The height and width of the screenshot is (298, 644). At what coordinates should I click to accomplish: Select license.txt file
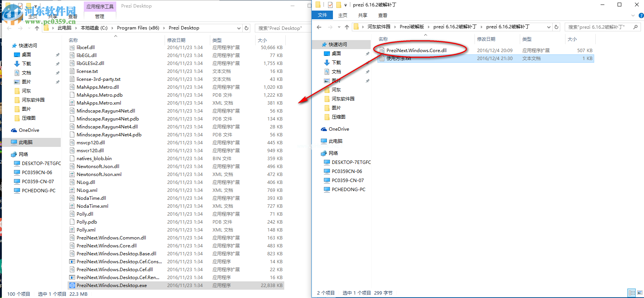click(87, 71)
